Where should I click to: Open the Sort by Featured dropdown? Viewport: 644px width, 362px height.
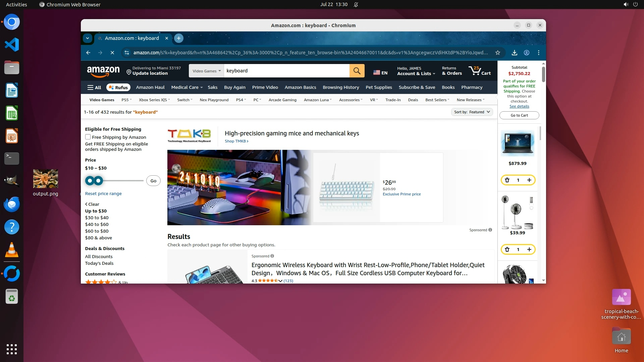click(472, 112)
